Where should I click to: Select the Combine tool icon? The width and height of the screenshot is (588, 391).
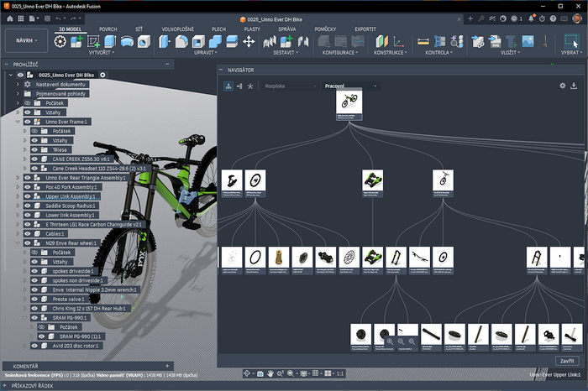[215, 41]
